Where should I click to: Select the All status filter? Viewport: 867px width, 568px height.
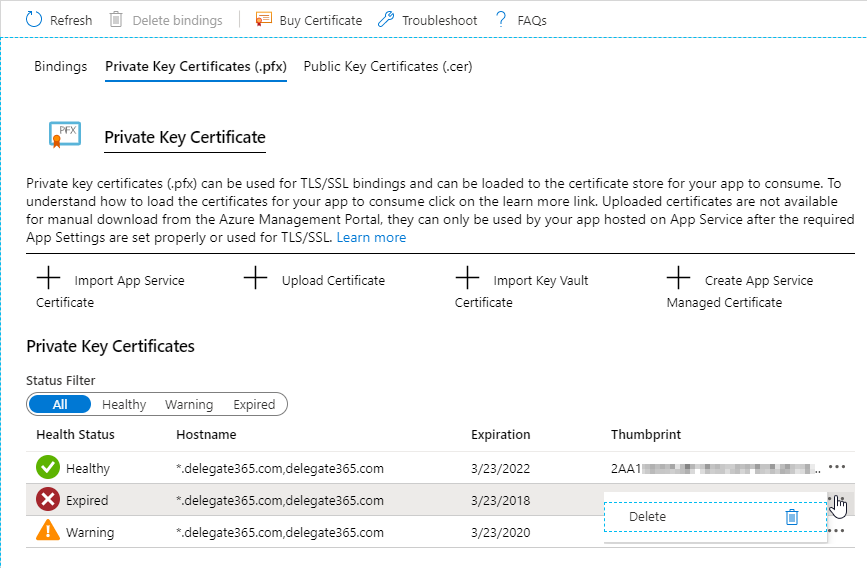click(60, 404)
